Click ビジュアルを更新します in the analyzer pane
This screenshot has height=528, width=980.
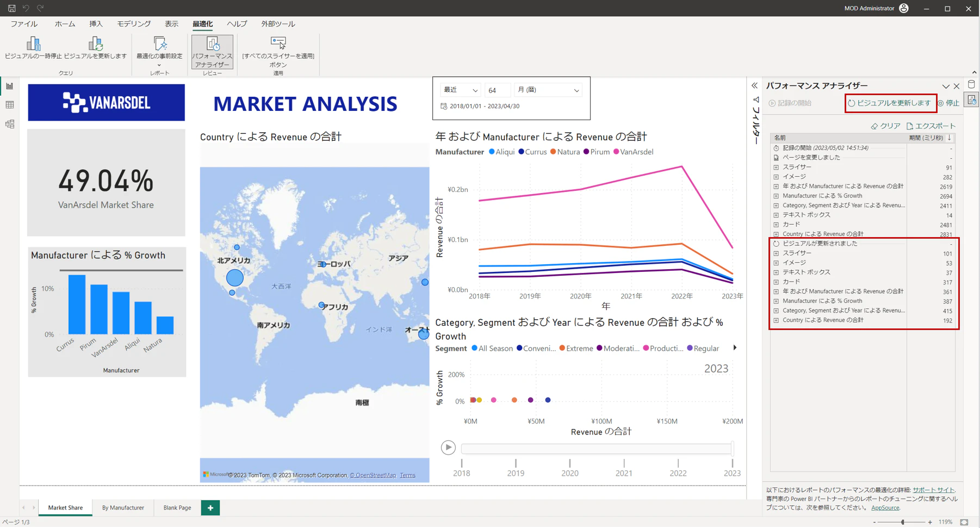(x=889, y=103)
